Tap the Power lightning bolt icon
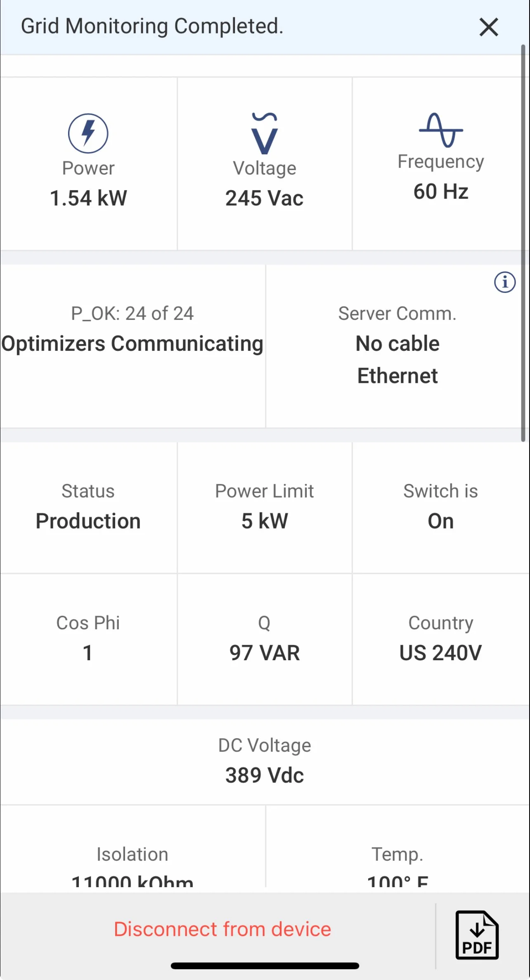Screen dimensions: 530x980 click(88, 133)
